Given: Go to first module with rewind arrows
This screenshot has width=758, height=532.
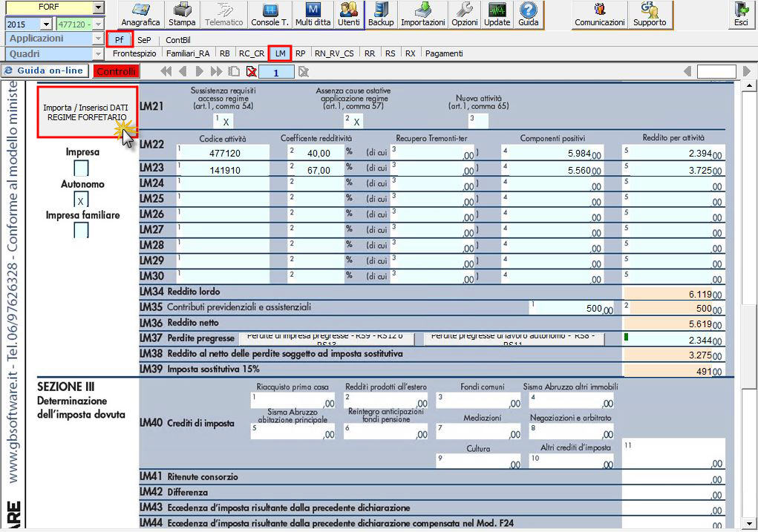Looking at the screenshot, I should [x=166, y=71].
